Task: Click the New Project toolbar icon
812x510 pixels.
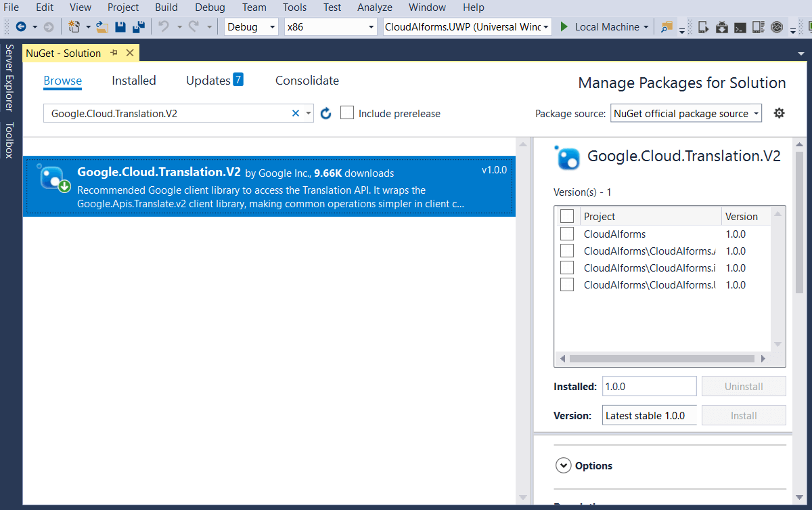Action: point(74,27)
